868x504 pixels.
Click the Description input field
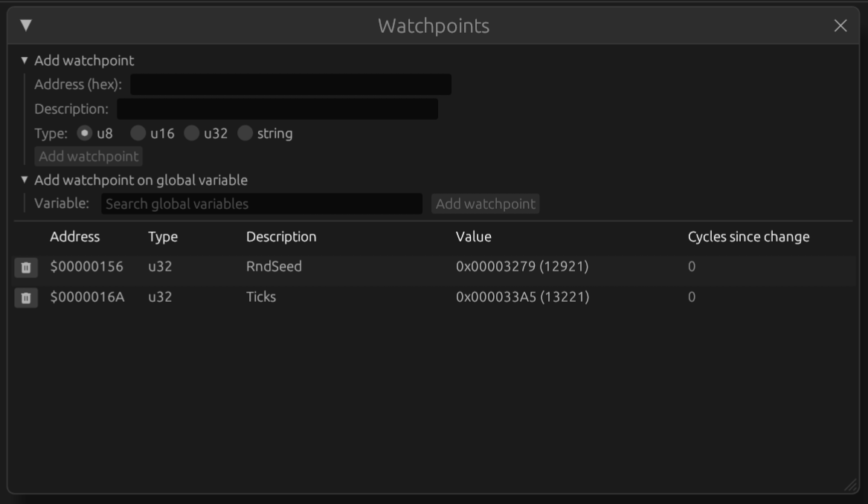277,109
